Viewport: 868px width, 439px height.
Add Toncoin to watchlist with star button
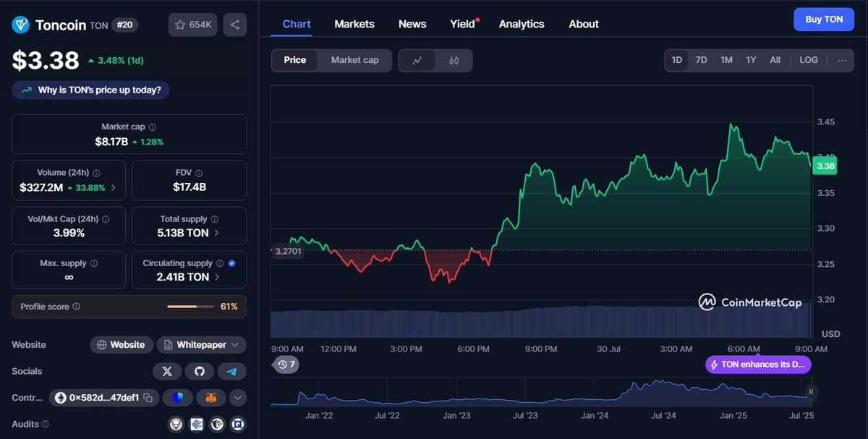point(192,25)
